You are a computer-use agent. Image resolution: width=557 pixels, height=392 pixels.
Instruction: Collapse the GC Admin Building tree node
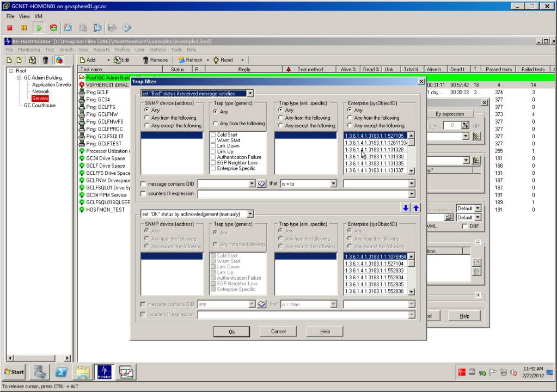coord(19,78)
